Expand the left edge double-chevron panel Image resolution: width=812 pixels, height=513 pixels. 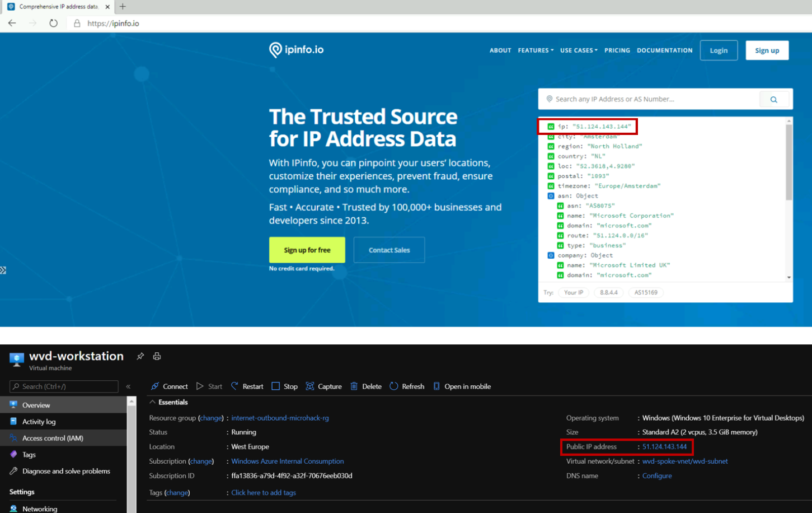tap(3, 271)
